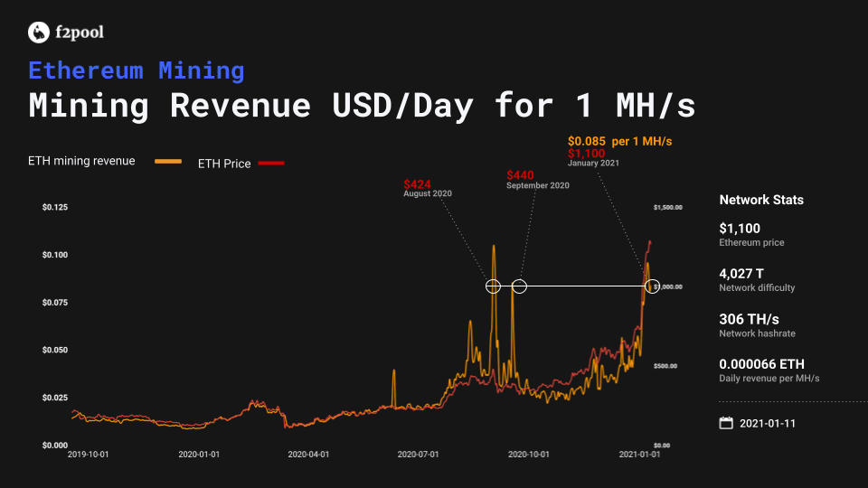Viewport: 868px width, 488px height.
Task: Click the f2pool brand name text
Action: pos(80,33)
